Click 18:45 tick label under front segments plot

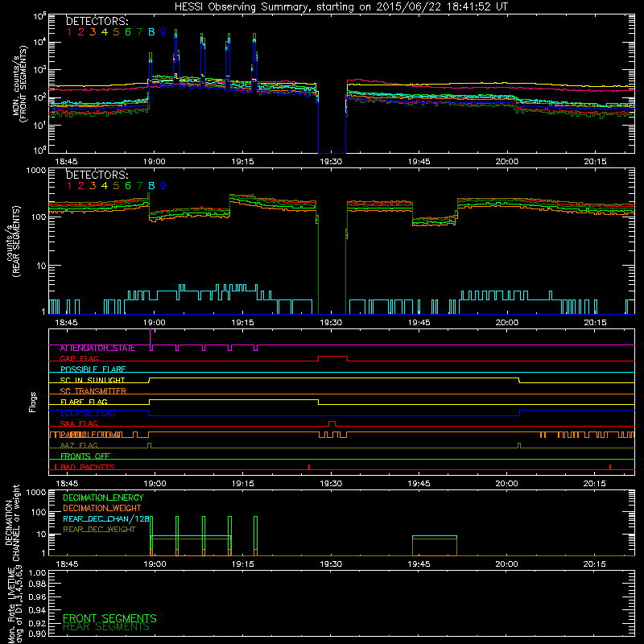pos(67,162)
